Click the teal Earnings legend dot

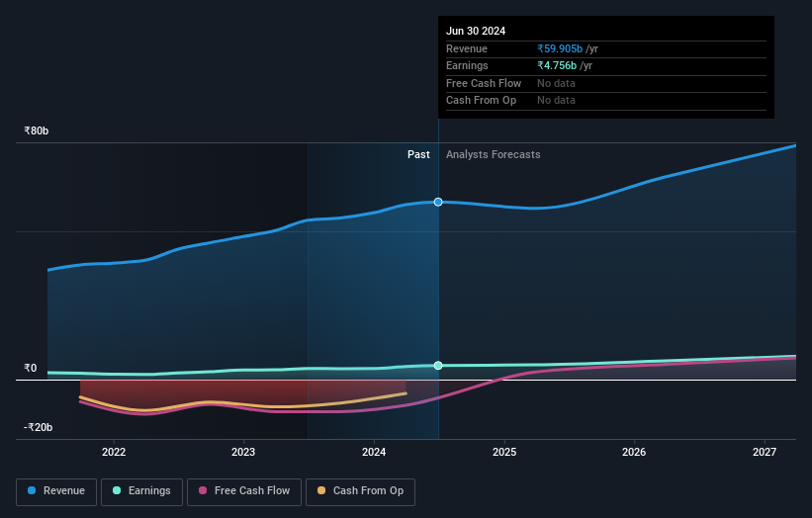click(x=117, y=490)
